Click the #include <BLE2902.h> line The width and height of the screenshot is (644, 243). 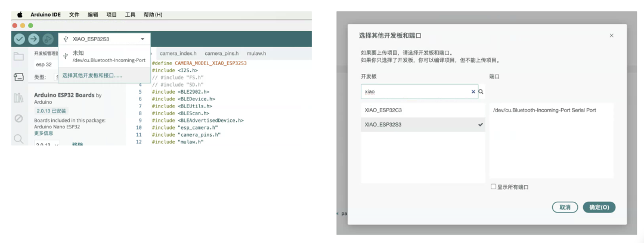[x=180, y=92]
